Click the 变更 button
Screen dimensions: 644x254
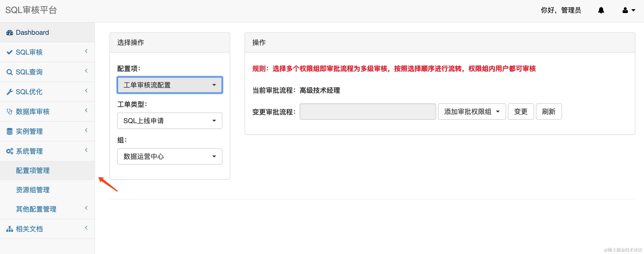[521, 111]
